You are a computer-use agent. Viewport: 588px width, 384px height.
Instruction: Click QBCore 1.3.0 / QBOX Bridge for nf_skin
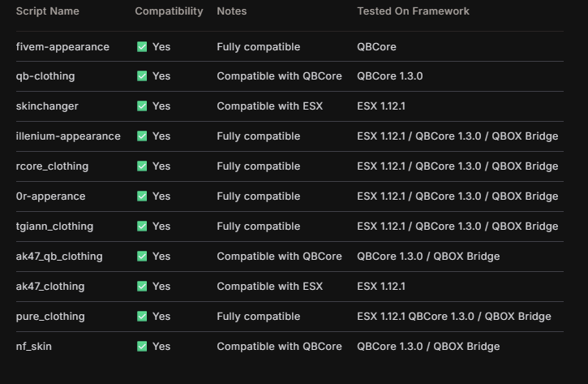(428, 347)
